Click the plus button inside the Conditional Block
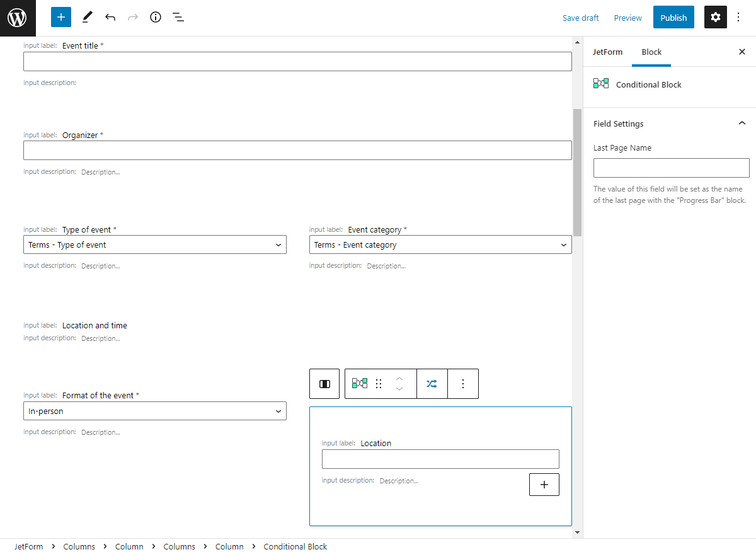Viewport: 756px width, 552px height. coord(544,484)
